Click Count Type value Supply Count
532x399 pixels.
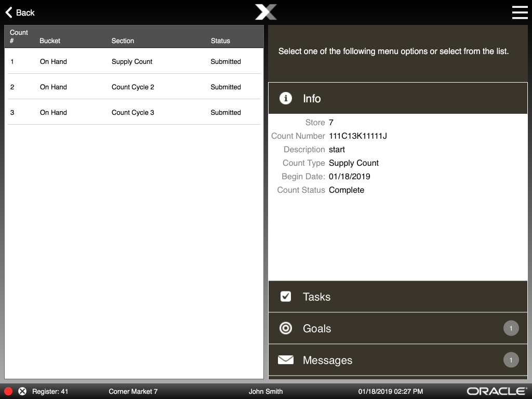[x=353, y=163]
